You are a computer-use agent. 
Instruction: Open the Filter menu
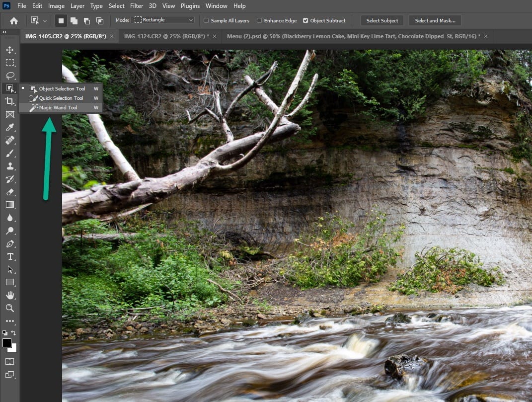coord(137,6)
